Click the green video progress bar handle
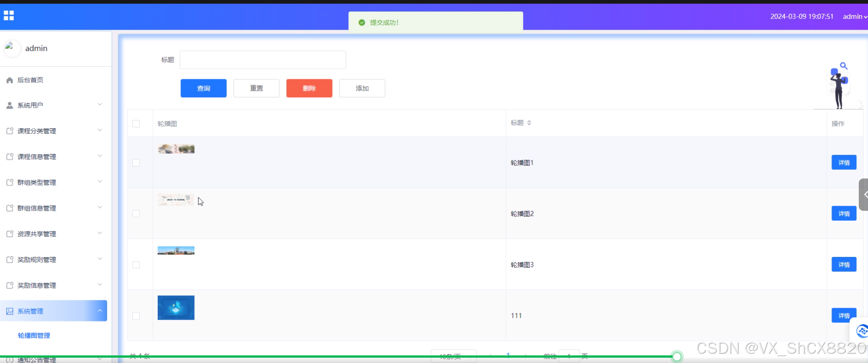 [x=677, y=357]
